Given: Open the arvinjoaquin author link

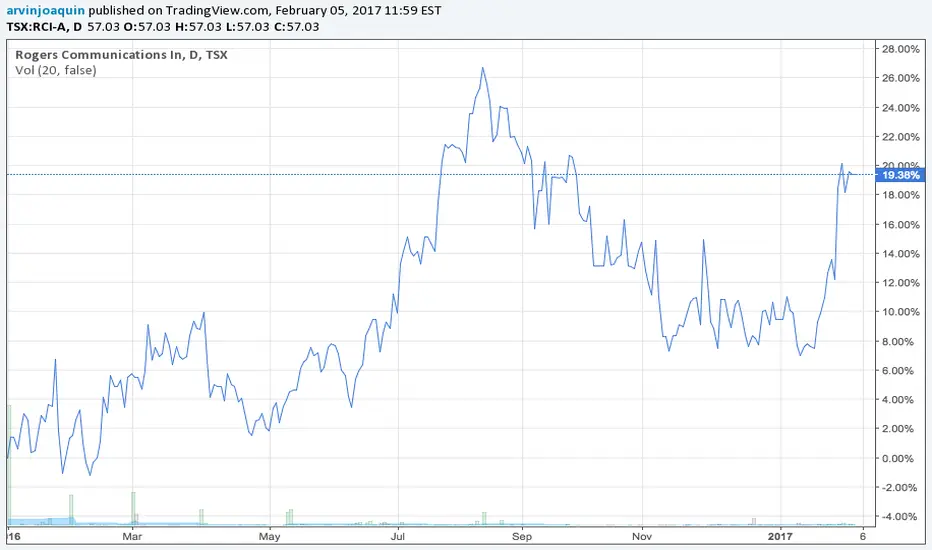Looking at the screenshot, I should click(46, 10).
